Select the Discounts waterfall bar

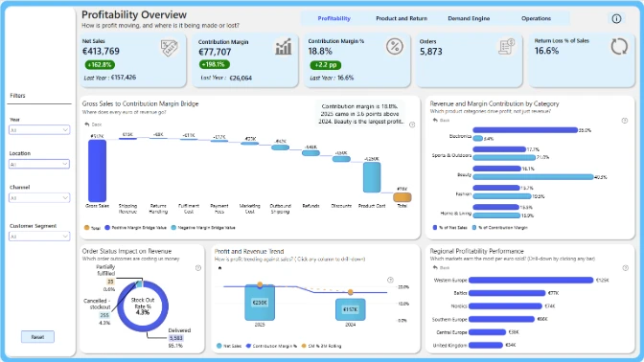click(x=341, y=159)
